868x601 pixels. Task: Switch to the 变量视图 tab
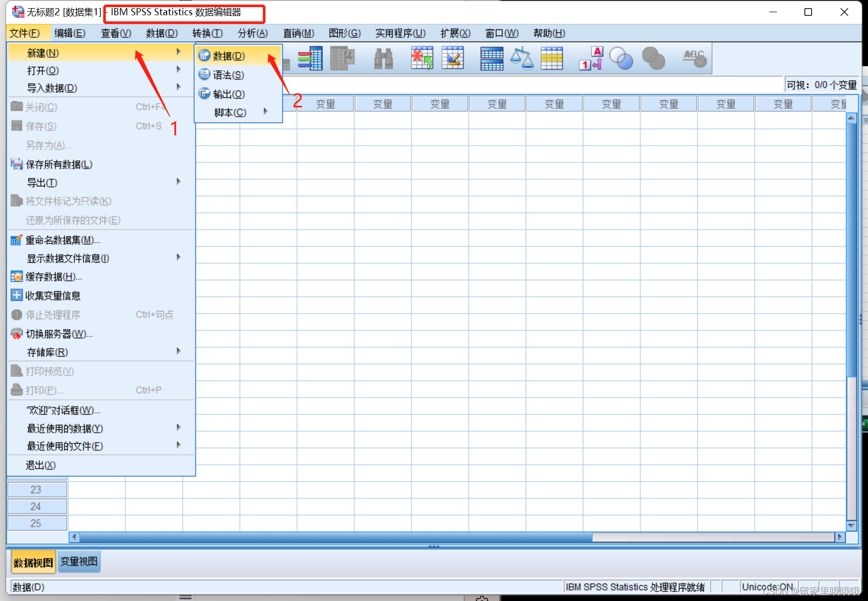pos(79,561)
